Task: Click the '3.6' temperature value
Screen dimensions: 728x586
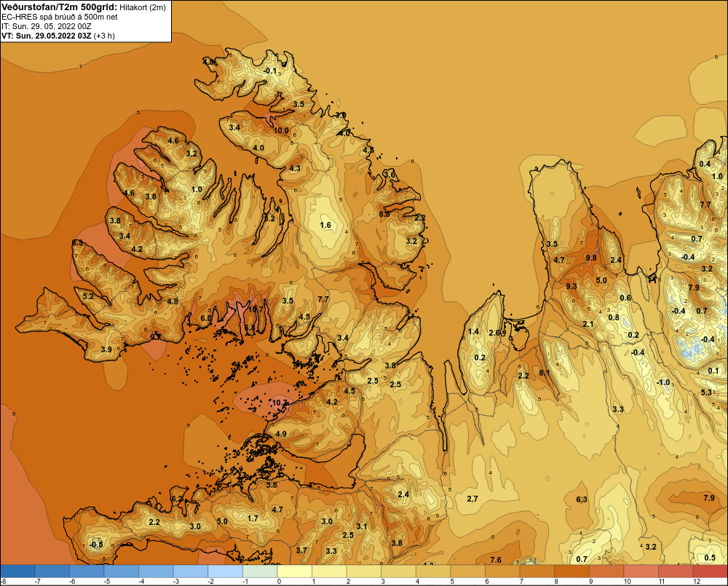Action: (x=389, y=175)
